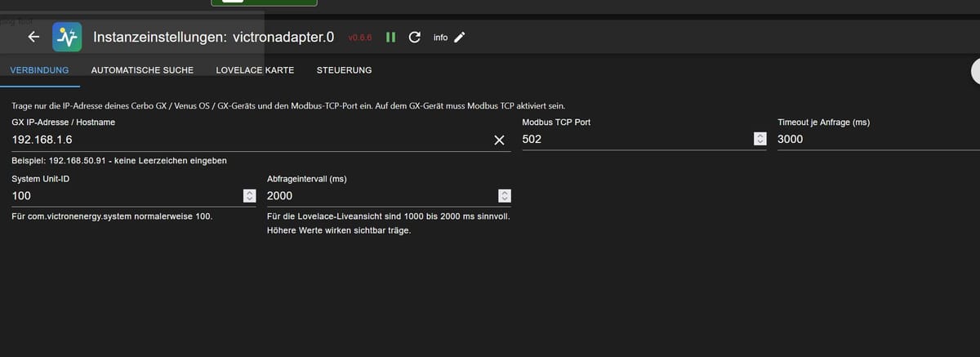Click the Timeout je Anfrage field
980x357 pixels.
tap(878, 140)
